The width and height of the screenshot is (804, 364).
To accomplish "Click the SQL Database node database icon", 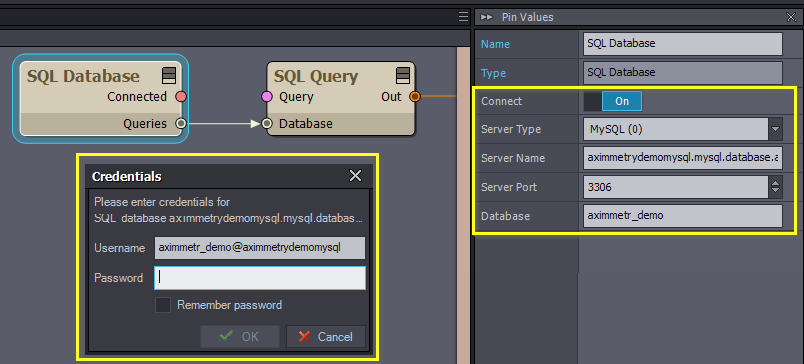I will [x=169, y=75].
